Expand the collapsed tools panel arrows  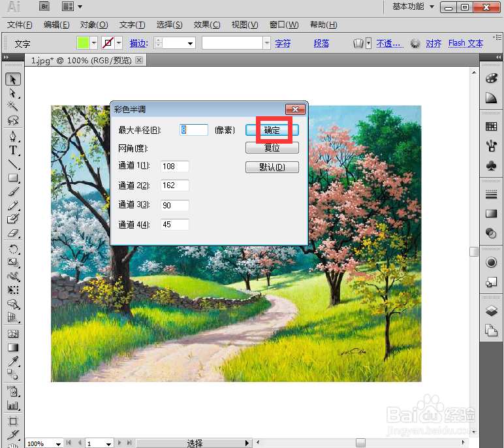click(x=6, y=57)
